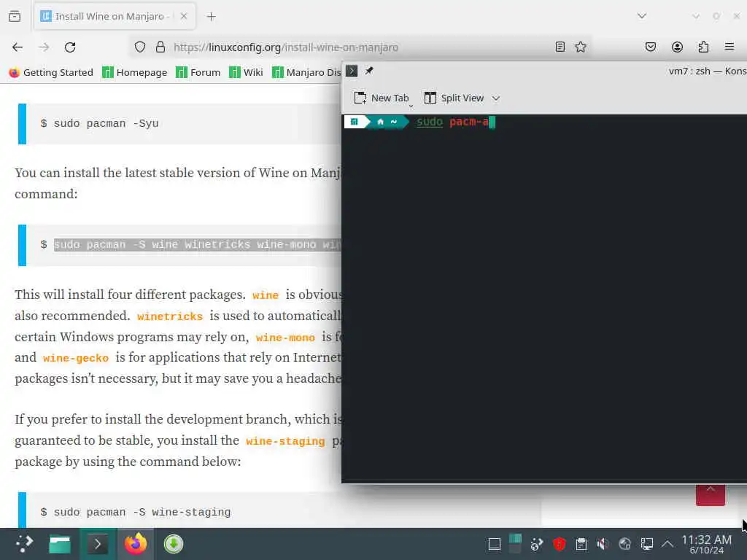Click the 'sudo pacman -Syu' code text
Viewport: 747px width, 560px height.
point(106,123)
